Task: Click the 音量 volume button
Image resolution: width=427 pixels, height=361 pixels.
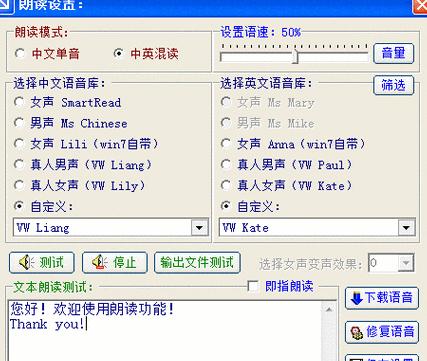Action: 393,53
